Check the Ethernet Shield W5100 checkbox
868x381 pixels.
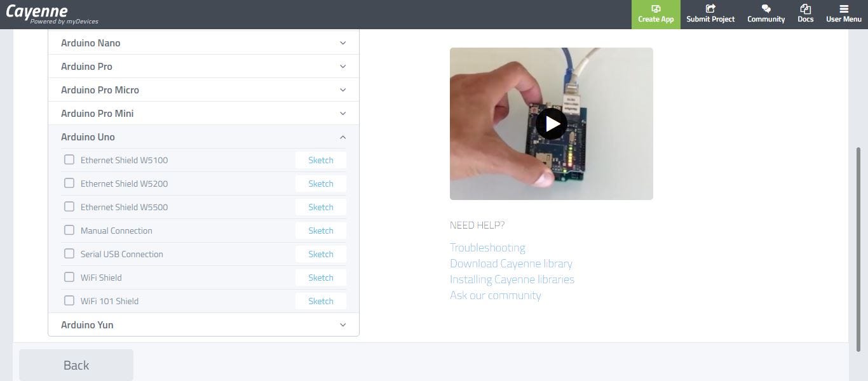coord(69,159)
